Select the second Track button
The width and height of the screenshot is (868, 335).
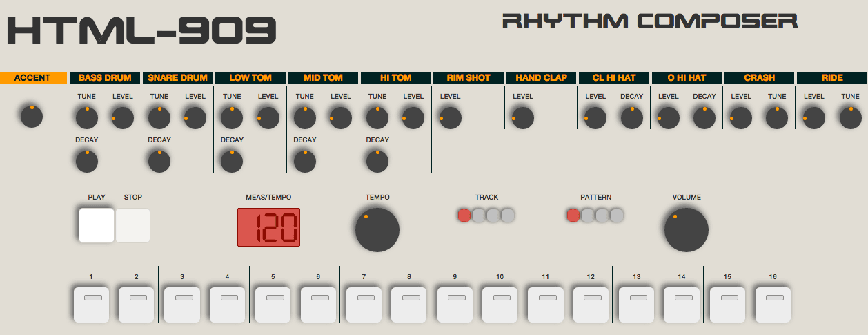click(479, 216)
